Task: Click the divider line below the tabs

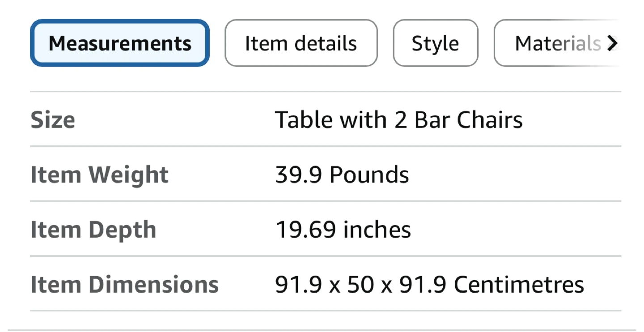Action: pyautogui.click(x=326, y=92)
